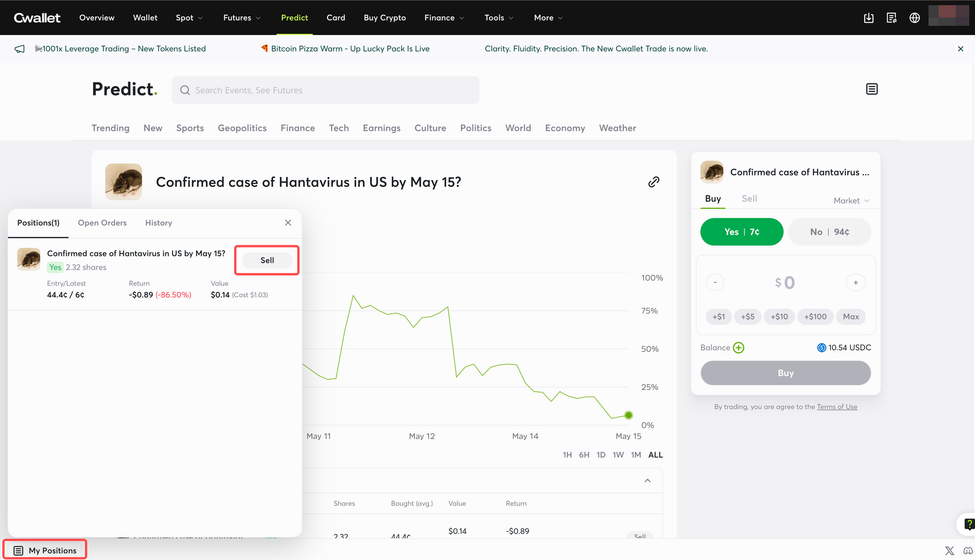Copy the market link via chain icon
975x560 pixels.
click(654, 182)
